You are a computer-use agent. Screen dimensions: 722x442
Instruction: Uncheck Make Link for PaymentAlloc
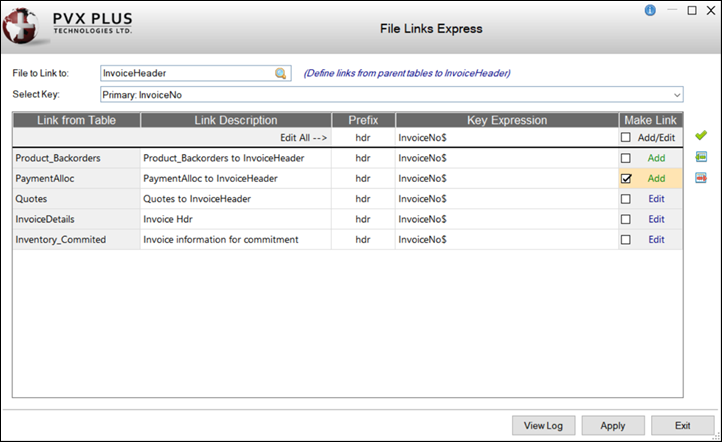pyautogui.click(x=626, y=178)
